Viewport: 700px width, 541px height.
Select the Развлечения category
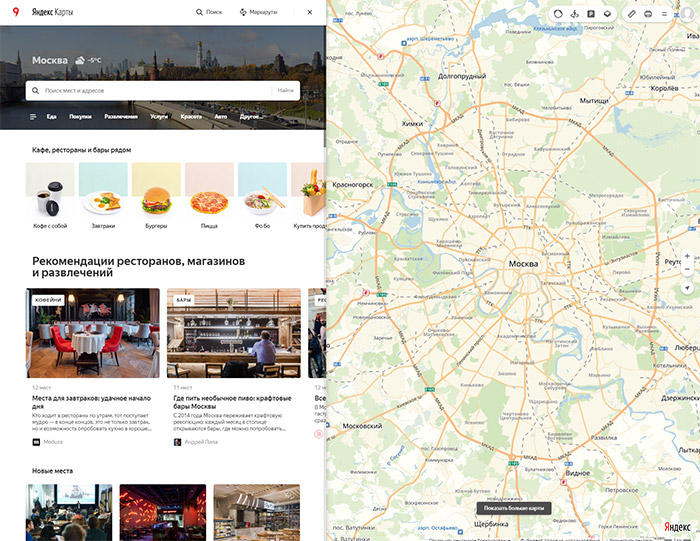pyautogui.click(x=121, y=117)
